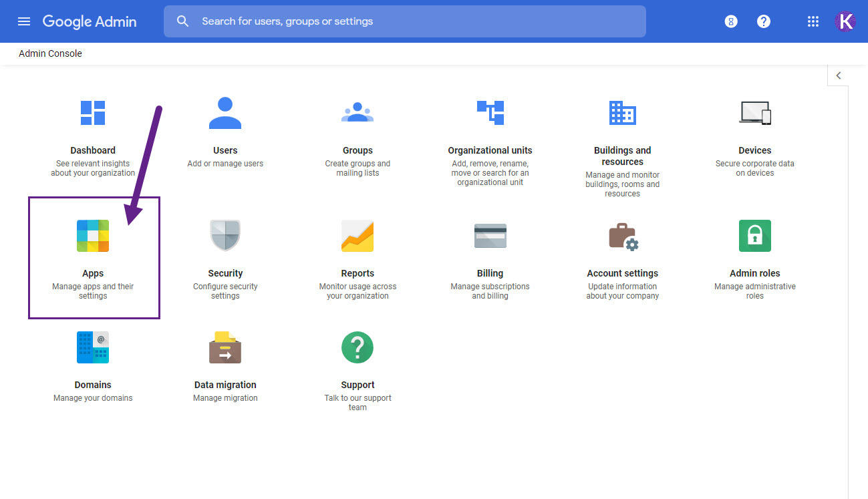This screenshot has height=499, width=868.
Task: Click 'See relevant insights about your organization'
Action: [x=93, y=168]
